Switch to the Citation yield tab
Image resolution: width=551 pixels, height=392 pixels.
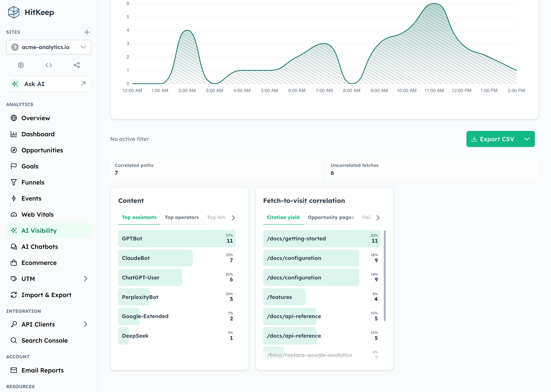click(x=283, y=217)
